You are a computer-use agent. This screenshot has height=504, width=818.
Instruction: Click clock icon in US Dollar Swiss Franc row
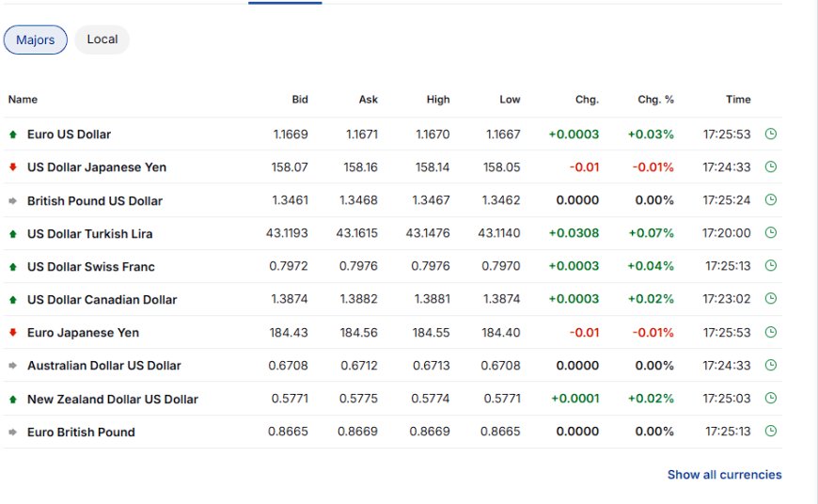[x=771, y=265]
